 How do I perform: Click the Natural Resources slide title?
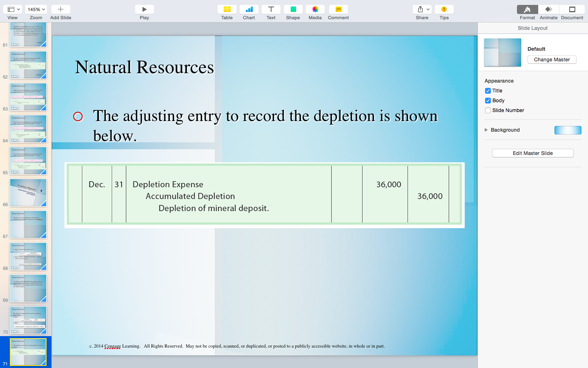(x=145, y=67)
